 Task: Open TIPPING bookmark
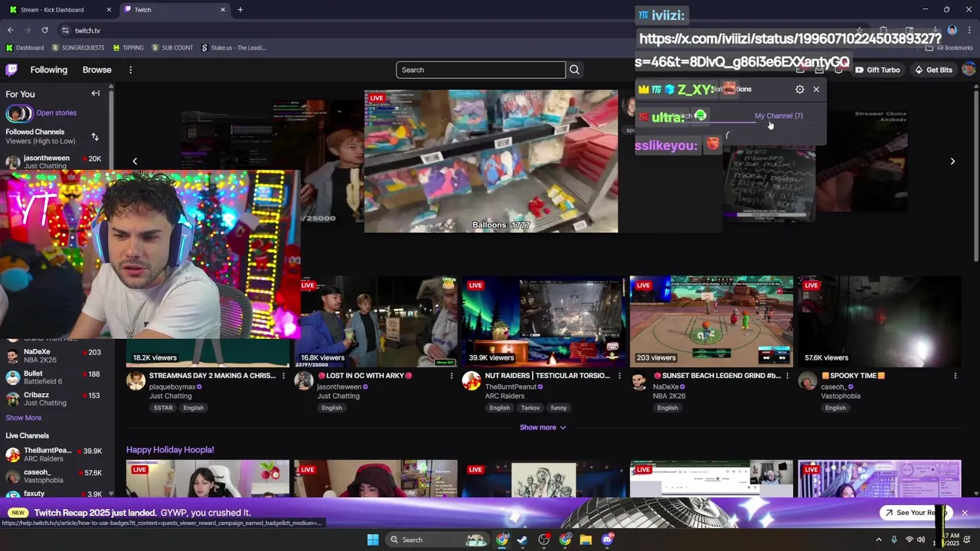128,47
